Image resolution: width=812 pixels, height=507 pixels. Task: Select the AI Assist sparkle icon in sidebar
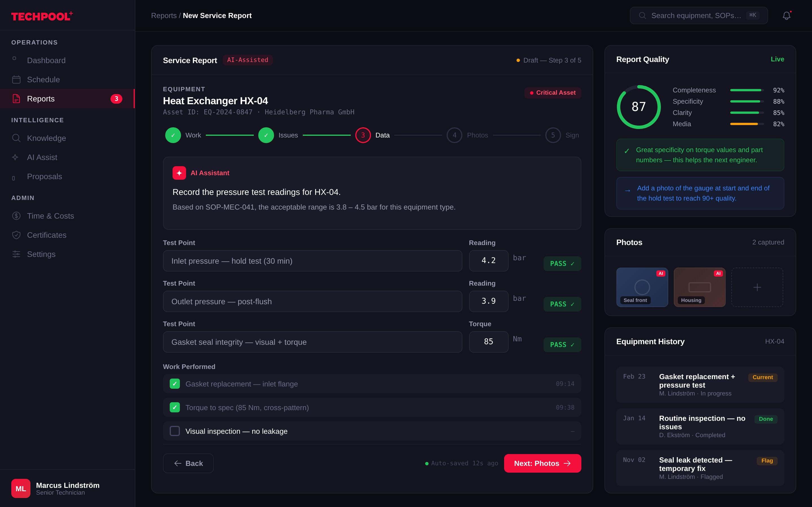point(16,157)
